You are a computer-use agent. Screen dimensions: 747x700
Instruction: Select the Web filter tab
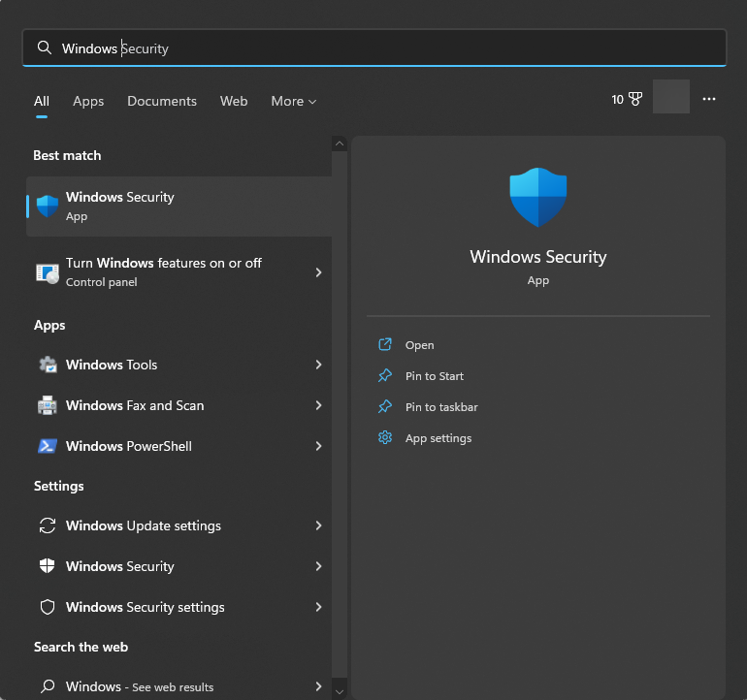234,101
